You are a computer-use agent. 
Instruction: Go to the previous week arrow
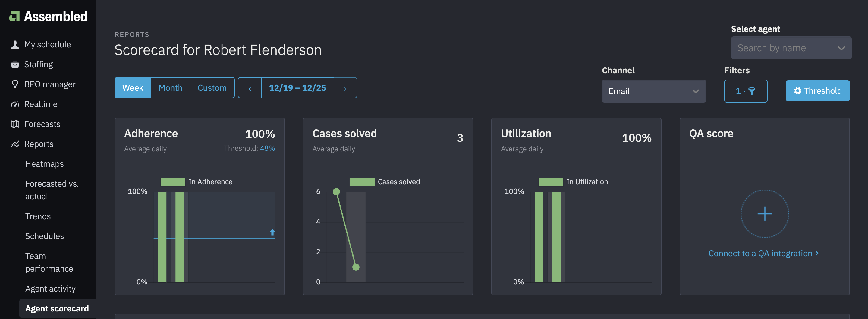pos(250,88)
